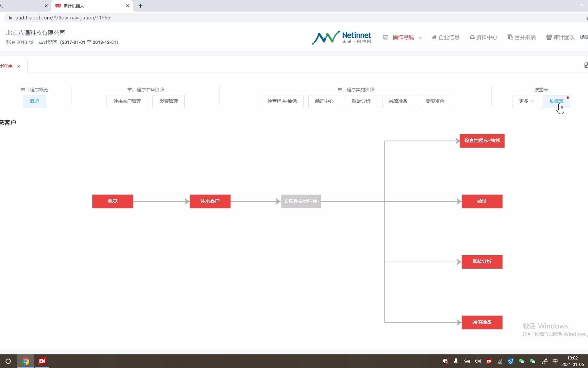Click the Netinnet logo
This screenshot has height=368, width=588.
point(341,37)
